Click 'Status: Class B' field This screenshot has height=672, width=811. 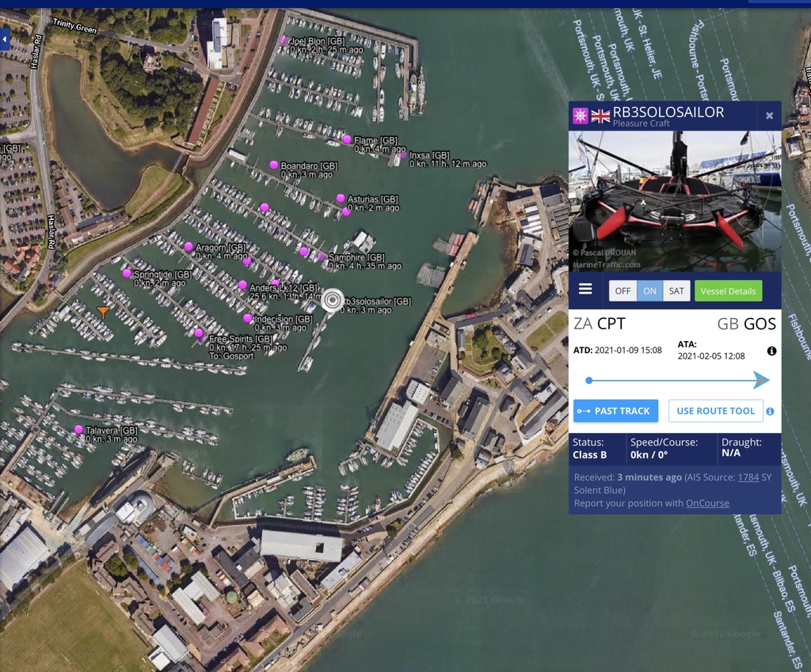point(589,448)
